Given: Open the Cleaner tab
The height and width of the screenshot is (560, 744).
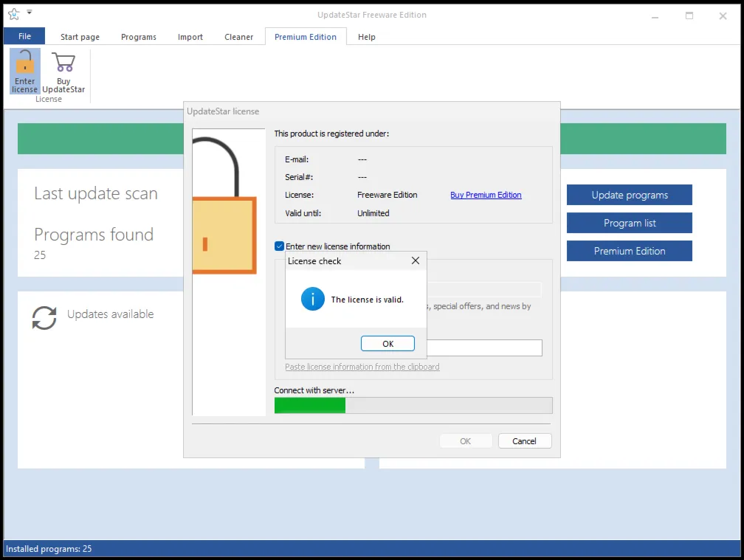Looking at the screenshot, I should (238, 36).
